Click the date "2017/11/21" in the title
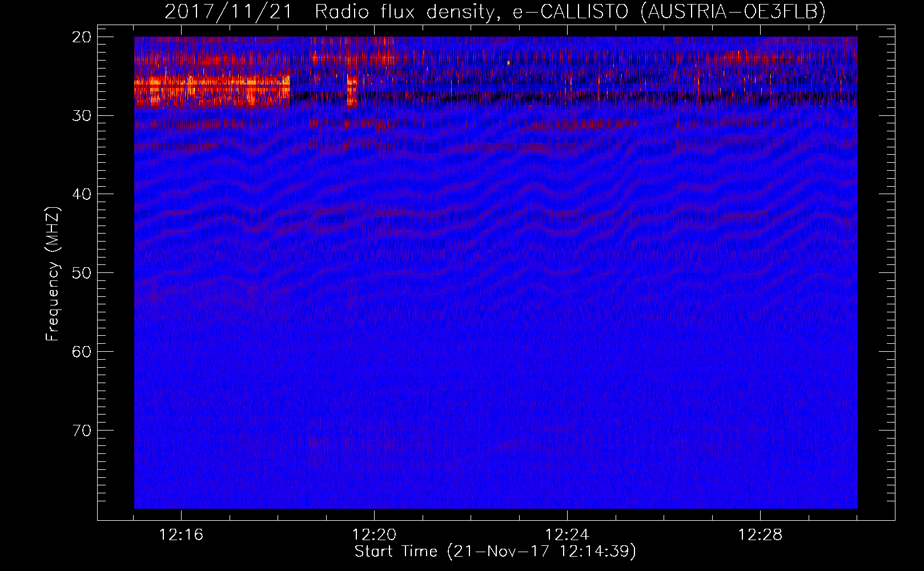This screenshot has height=571, width=924. coord(228,11)
